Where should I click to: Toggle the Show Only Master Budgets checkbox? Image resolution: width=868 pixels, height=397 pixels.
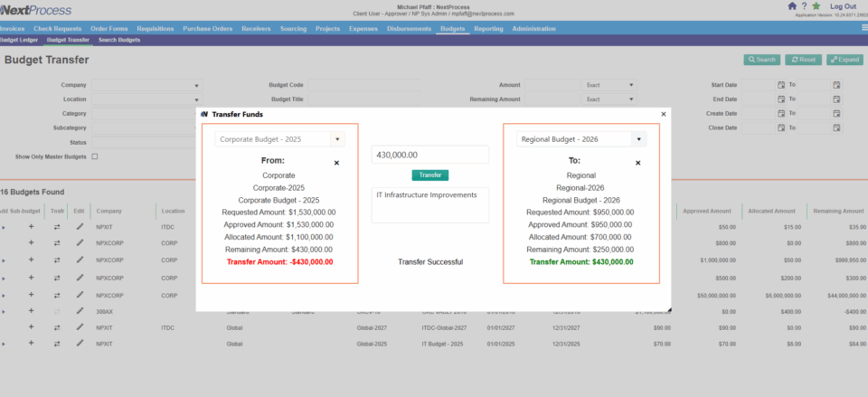tap(95, 156)
